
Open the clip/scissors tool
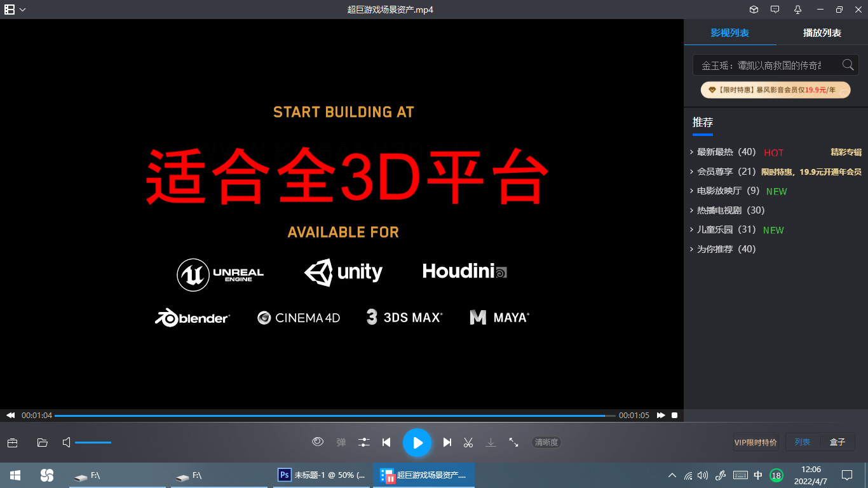click(x=468, y=442)
